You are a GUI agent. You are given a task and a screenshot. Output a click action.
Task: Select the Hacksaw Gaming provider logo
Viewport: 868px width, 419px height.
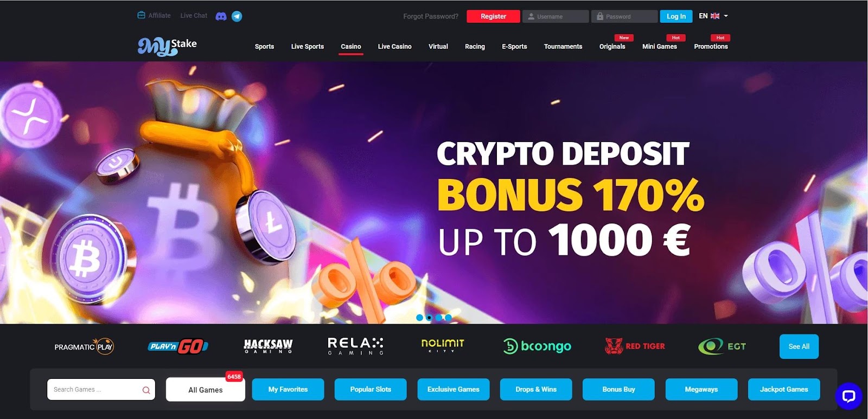click(x=268, y=346)
